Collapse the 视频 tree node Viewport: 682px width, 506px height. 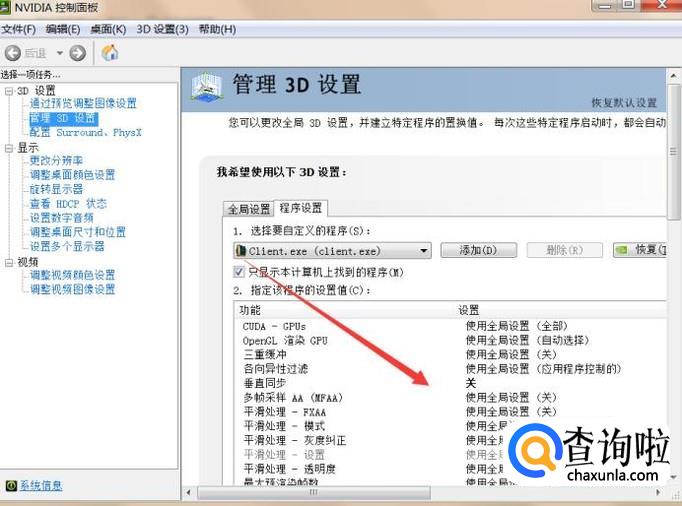(9, 263)
